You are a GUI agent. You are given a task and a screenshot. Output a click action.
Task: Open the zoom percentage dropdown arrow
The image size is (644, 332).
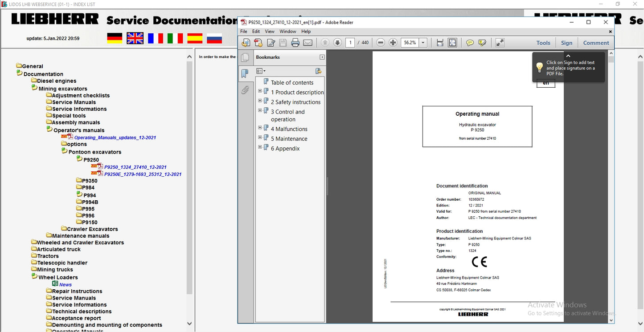[x=423, y=43]
